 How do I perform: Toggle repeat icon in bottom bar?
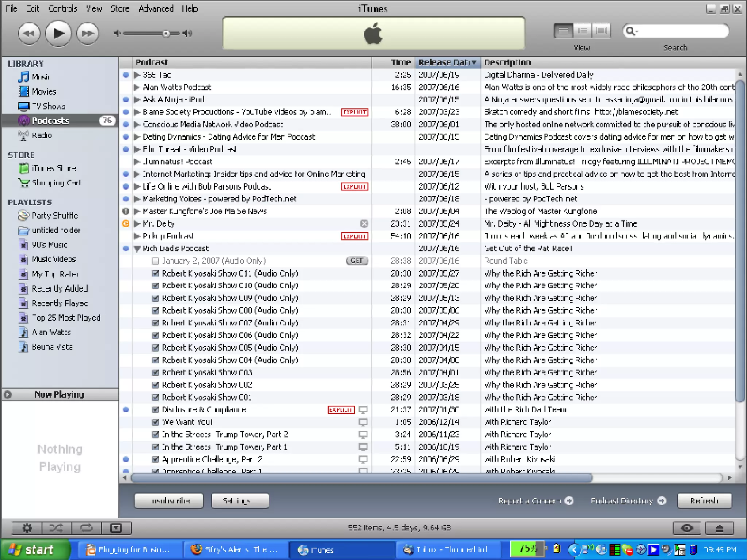[x=86, y=528]
